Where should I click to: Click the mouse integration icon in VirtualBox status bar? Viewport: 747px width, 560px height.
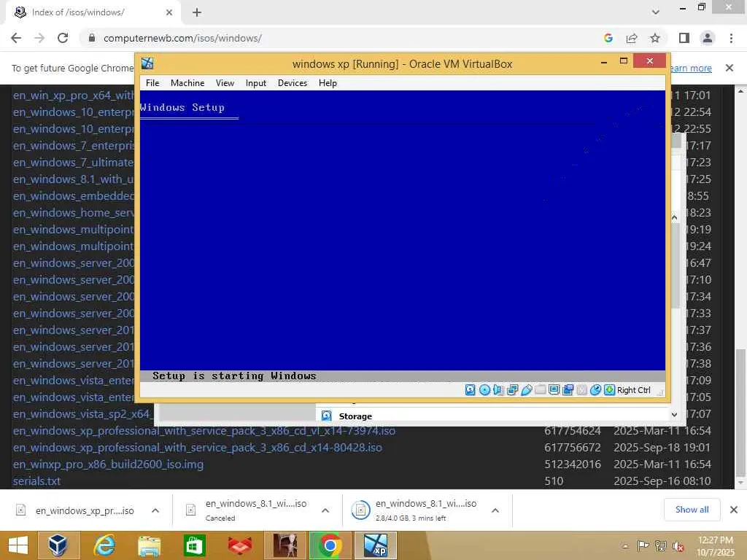[x=595, y=390]
